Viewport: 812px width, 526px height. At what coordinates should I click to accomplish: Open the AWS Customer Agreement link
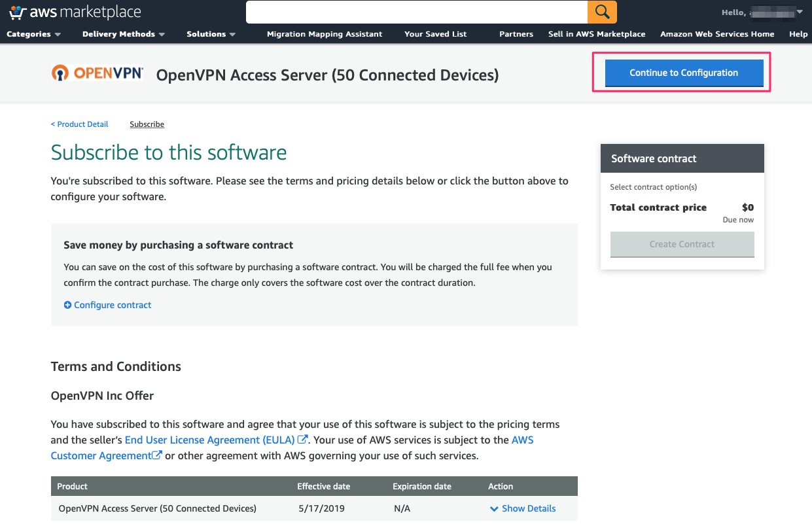pyautogui.click(x=292, y=447)
